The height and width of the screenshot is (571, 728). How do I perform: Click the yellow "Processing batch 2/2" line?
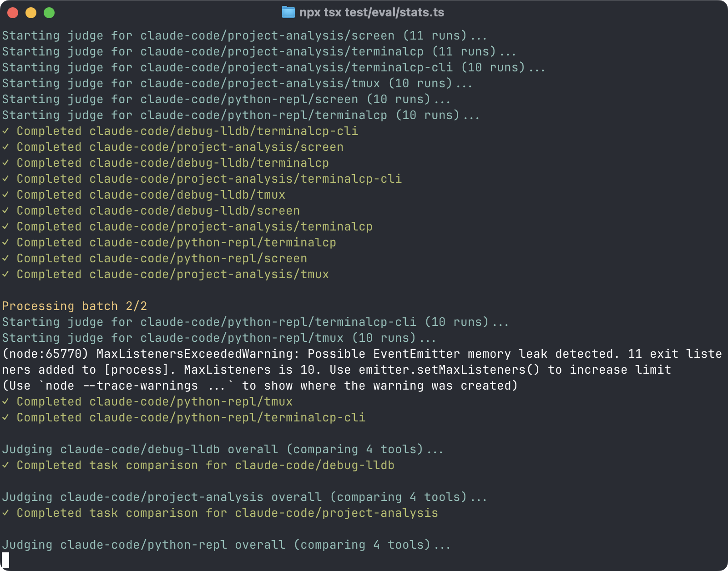[75, 306]
